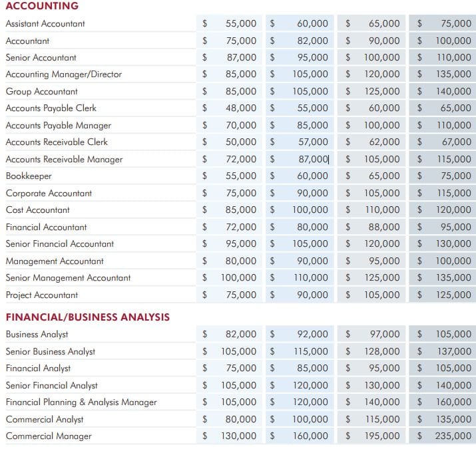Click the Accounting Manager/Director label
Image resolution: width=476 pixels, height=451 pixels.
click(64, 75)
